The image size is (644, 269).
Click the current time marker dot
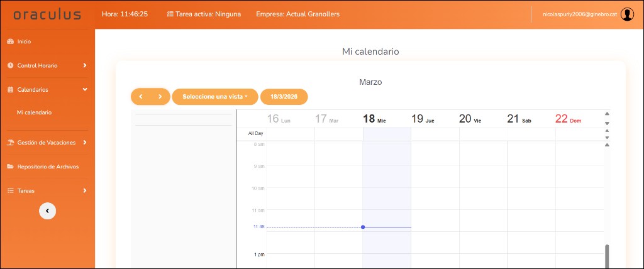pyautogui.click(x=363, y=227)
